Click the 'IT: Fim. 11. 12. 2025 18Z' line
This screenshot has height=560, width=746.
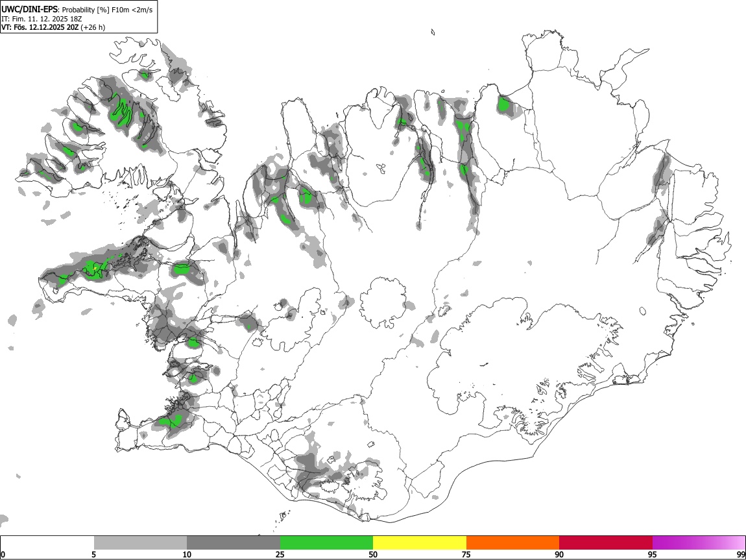(x=42, y=19)
